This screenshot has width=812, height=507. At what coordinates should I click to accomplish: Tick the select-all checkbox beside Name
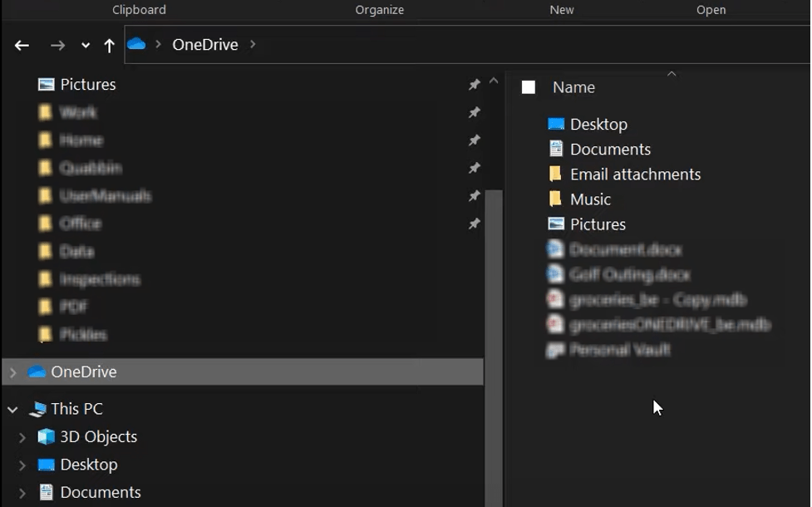coord(529,87)
